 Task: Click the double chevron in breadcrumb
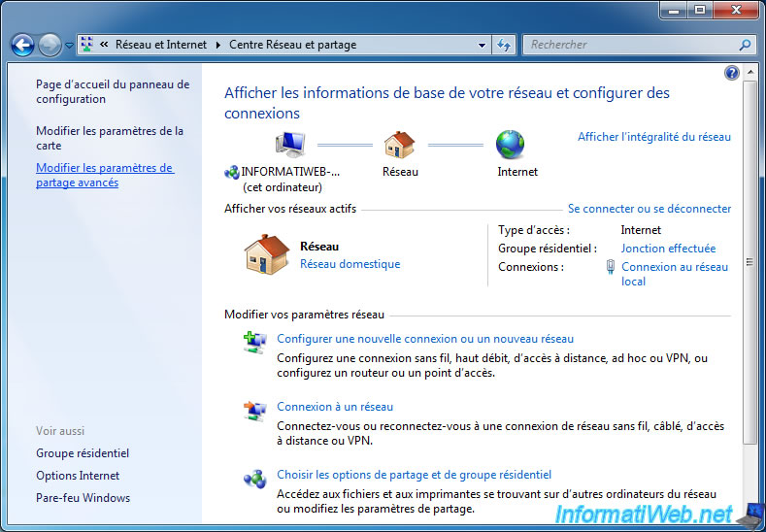coord(104,45)
